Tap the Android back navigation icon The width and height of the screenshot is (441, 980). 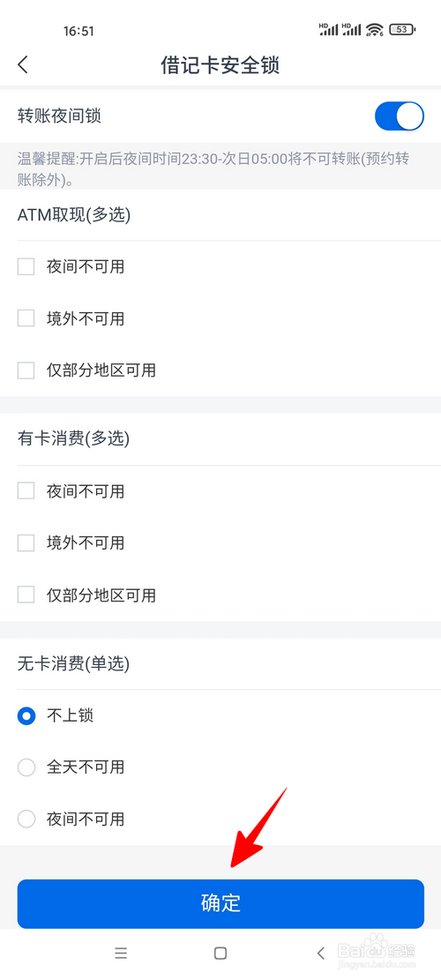tap(321, 953)
